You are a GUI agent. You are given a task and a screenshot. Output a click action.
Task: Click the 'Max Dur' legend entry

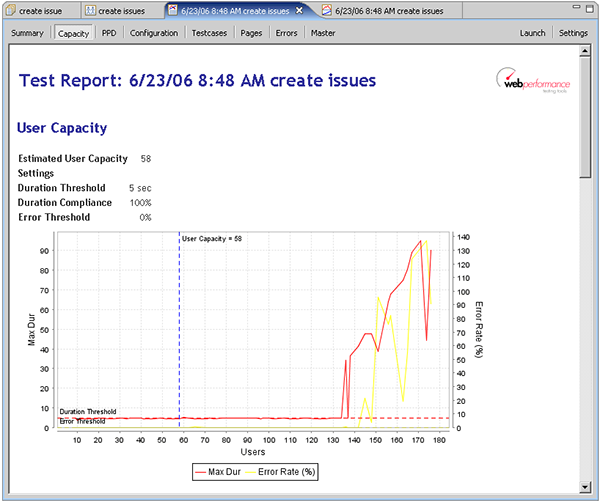pos(218,472)
